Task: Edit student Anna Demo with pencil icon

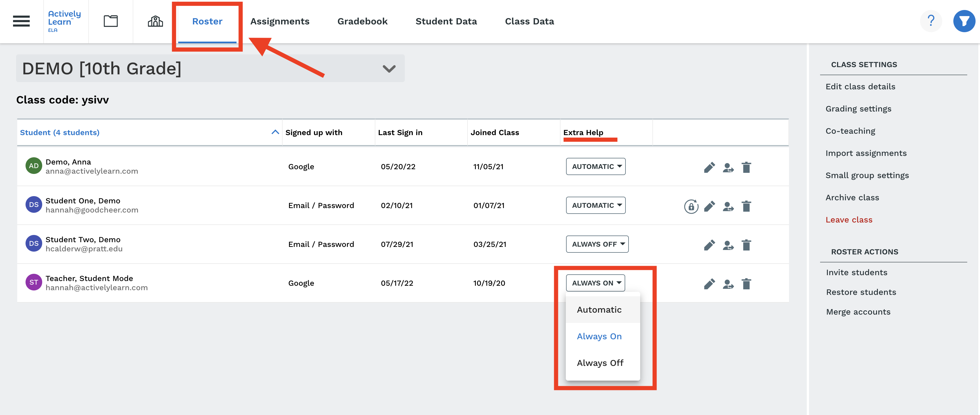Action: coord(710,167)
